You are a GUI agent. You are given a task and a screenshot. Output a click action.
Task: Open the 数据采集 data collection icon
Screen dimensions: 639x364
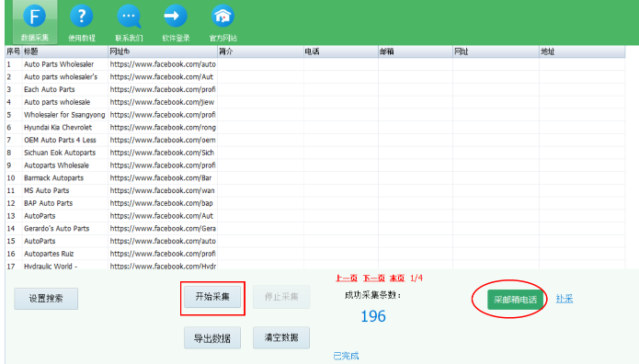(35, 22)
